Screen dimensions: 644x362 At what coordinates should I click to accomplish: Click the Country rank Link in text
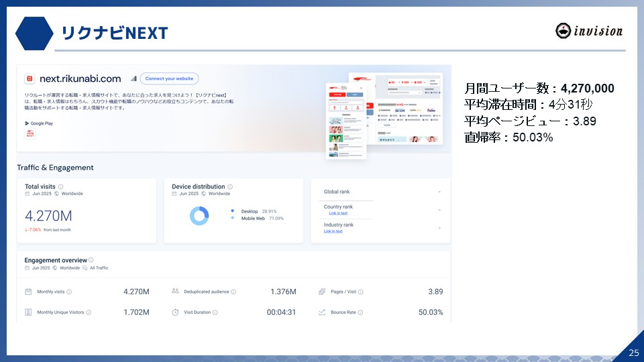pyautogui.click(x=338, y=213)
